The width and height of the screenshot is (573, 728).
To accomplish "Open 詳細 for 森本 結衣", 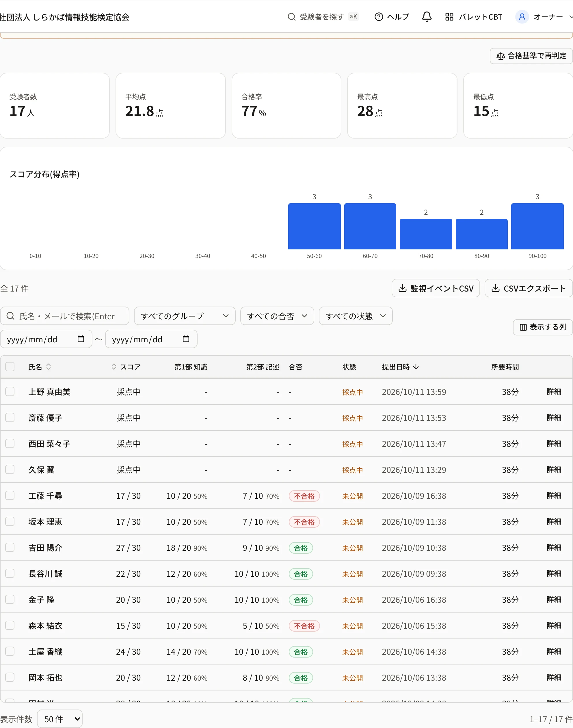I will click(x=554, y=626).
